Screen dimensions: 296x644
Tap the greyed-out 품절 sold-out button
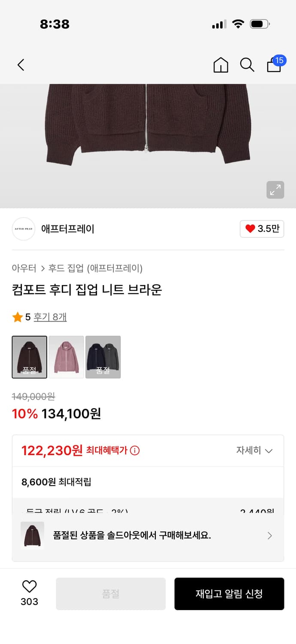click(110, 594)
